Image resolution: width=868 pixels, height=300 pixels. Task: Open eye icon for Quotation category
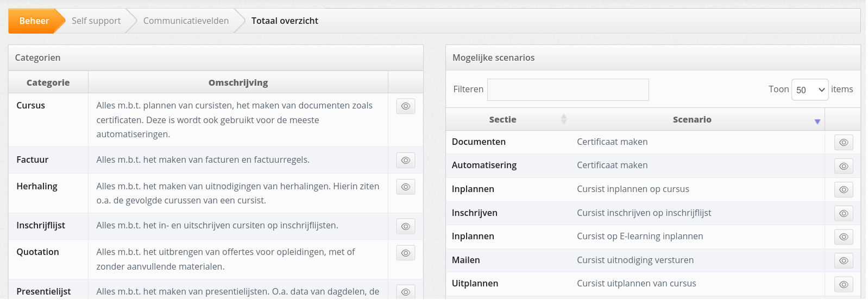click(x=406, y=253)
